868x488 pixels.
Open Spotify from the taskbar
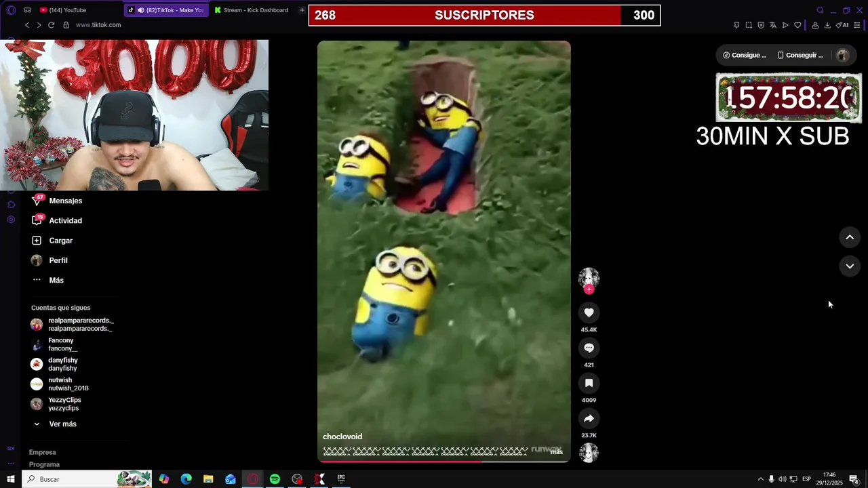(x=275, y=479)
